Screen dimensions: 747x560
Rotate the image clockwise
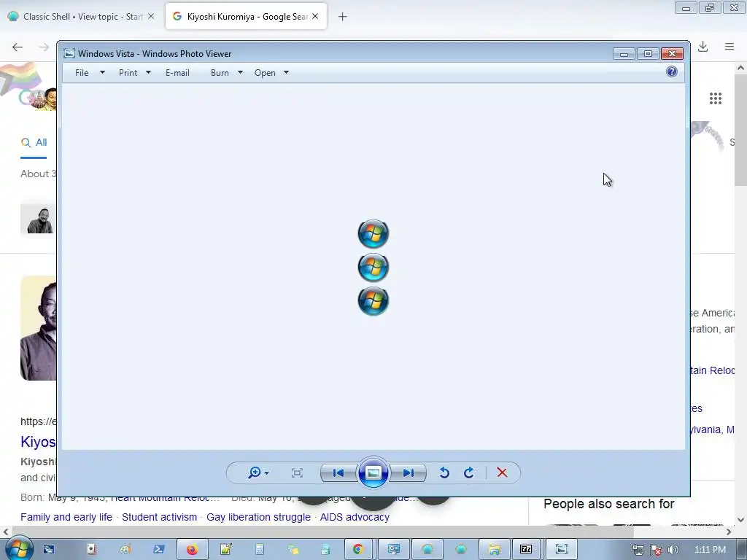[469, 472]
